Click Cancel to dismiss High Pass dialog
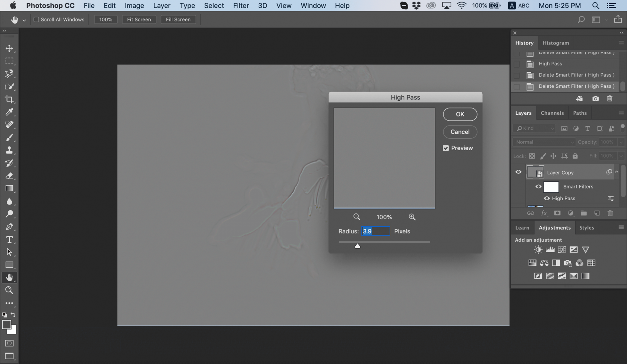The width and height of the screenshot is (627, 364). 460,132
